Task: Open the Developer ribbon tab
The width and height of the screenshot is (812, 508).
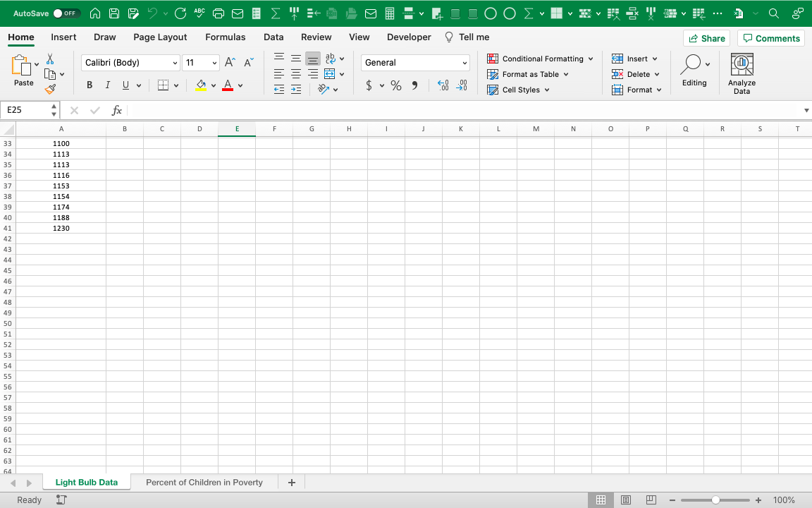Action: [x=409, y=37]
